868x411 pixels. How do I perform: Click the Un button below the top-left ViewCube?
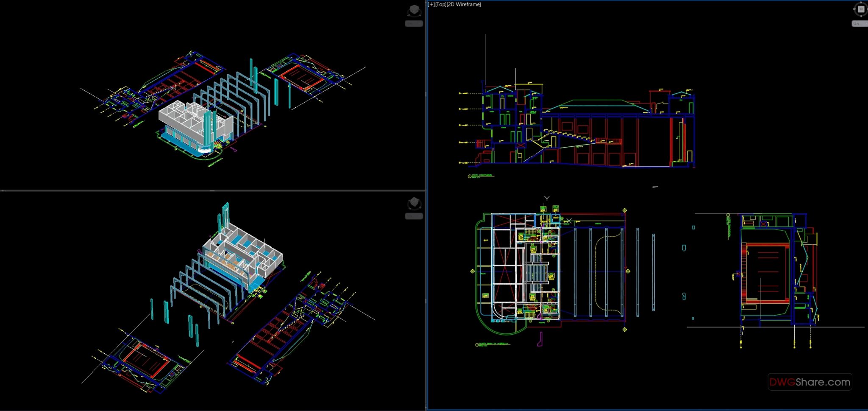coord(413,23)
